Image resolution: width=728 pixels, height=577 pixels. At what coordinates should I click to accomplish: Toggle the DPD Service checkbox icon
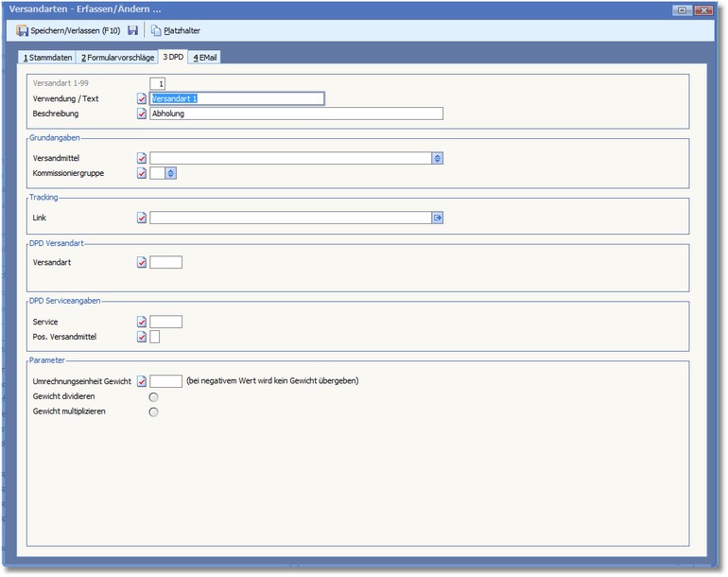point(142,322)
